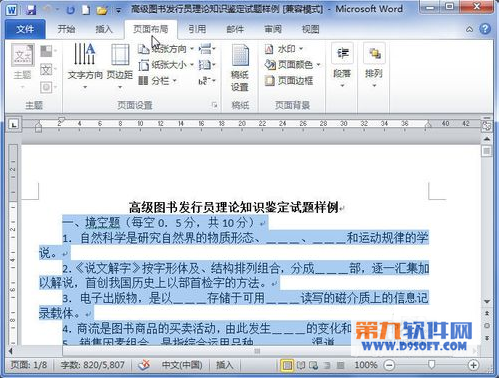Click the tab stop selector at ruler corner
Viewport: 499px width, 378px height.
point(14,125)
